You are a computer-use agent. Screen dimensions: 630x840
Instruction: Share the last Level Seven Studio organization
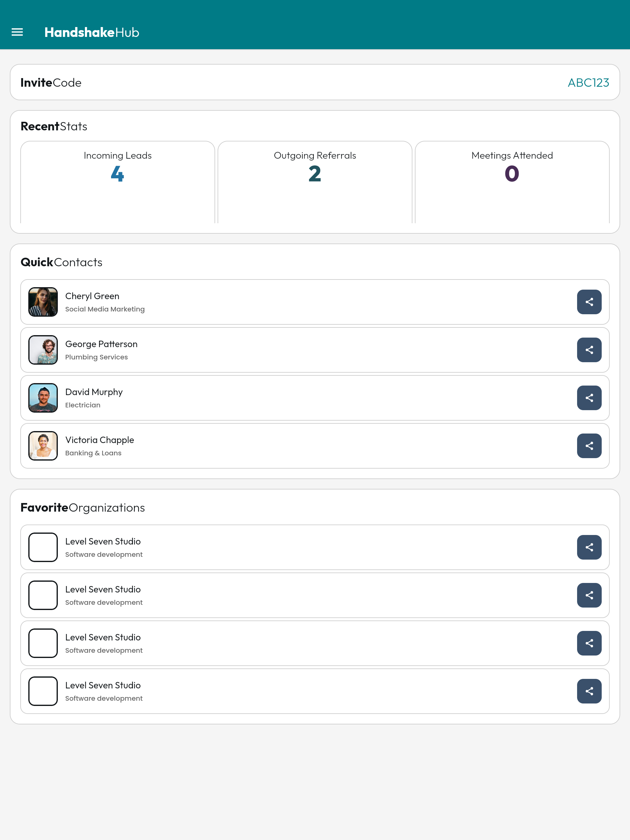coord(589,691)
